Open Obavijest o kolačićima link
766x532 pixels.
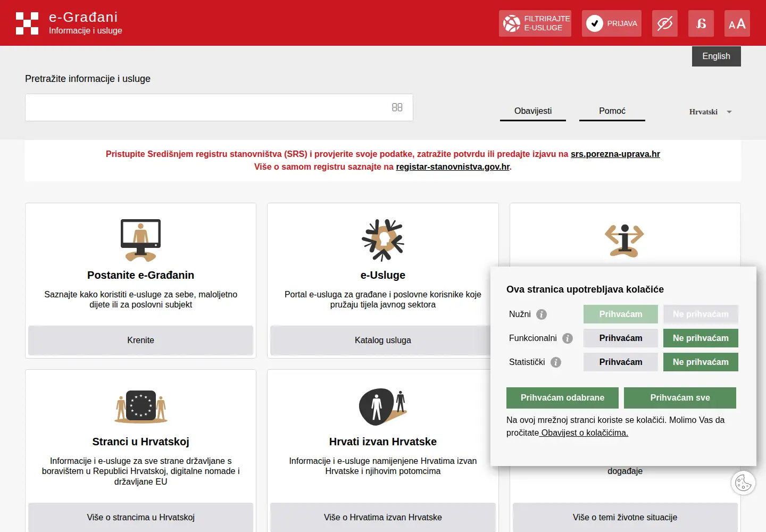(x=585, y=433)
